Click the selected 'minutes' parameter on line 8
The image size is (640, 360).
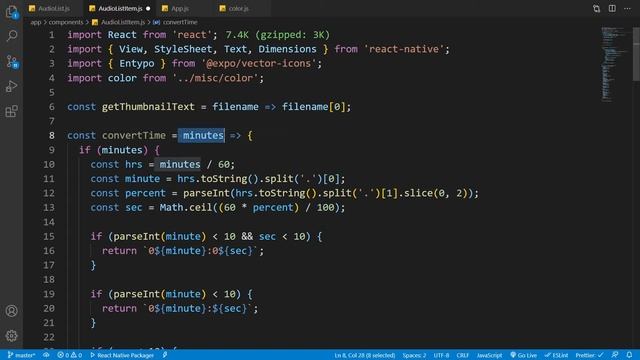pyautogui.click(x=203, y=136)
